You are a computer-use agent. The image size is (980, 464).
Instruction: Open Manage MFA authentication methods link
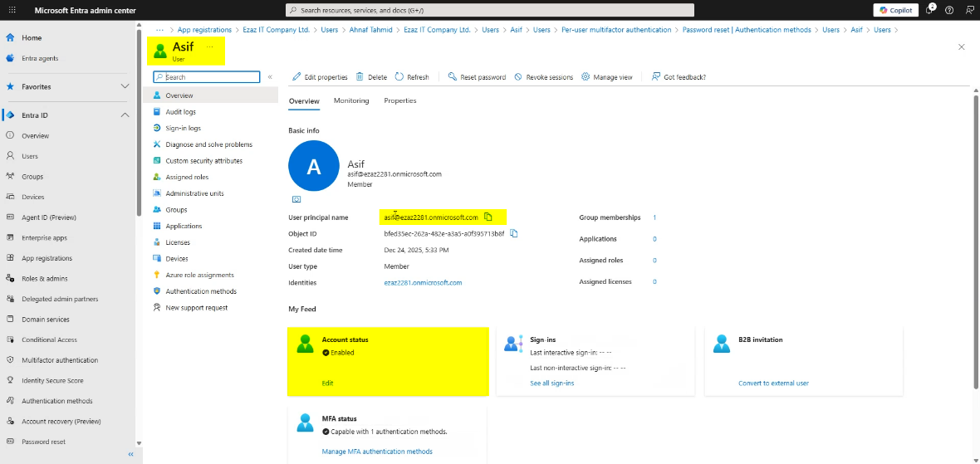coord(377,452)
